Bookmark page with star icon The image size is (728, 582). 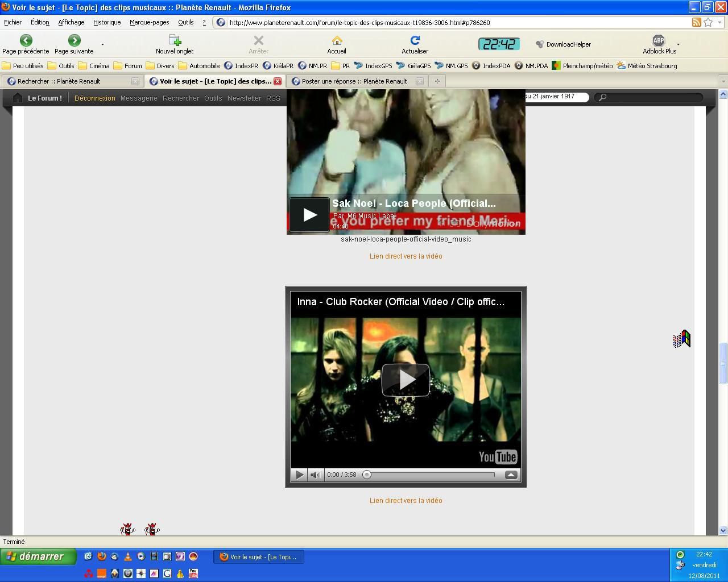pos(708,22)
